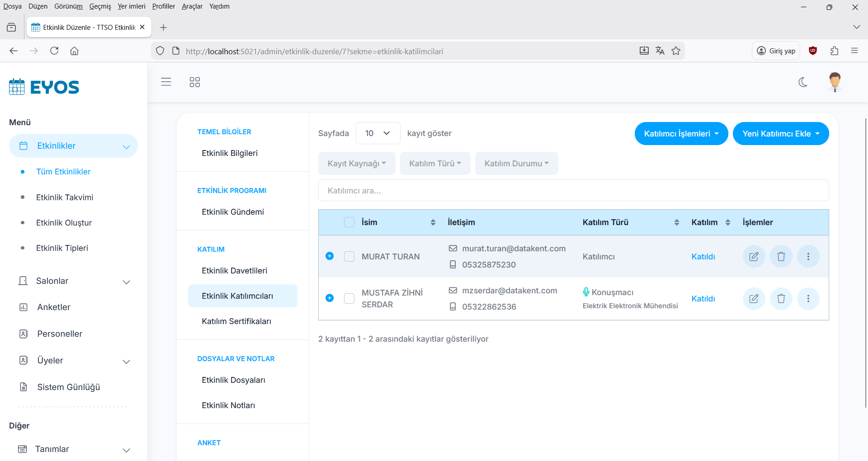Viewport: 868px width, 461px height.
Task: Toggle dark mode moon icon
Action: (802, 82)
